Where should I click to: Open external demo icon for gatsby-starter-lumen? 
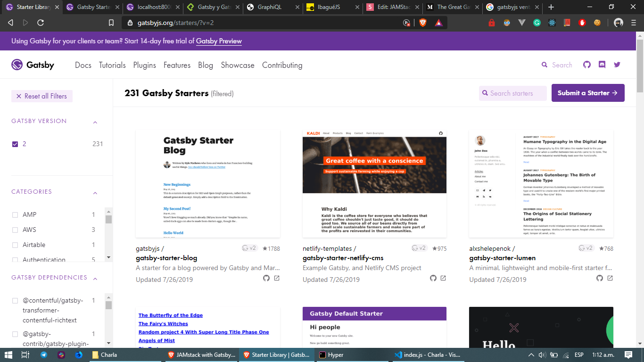[x=610, y=278]
